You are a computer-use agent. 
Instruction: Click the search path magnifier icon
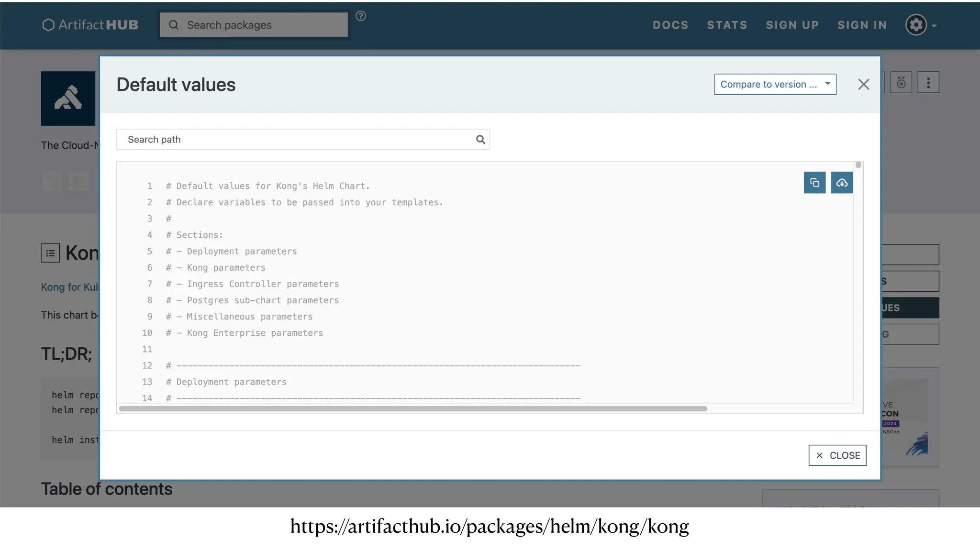pyautogui.click(x=480, y=139)
